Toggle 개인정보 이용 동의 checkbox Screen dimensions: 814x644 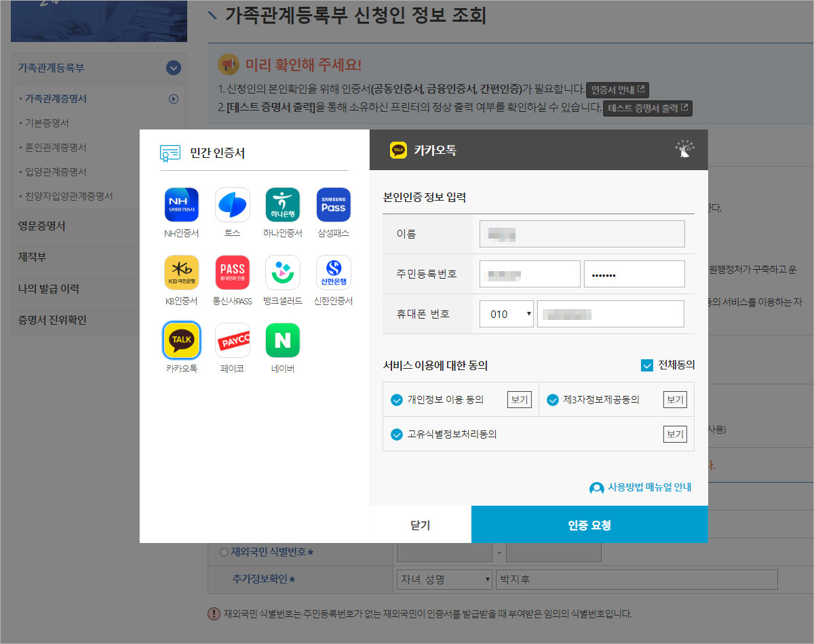[397, 400]
